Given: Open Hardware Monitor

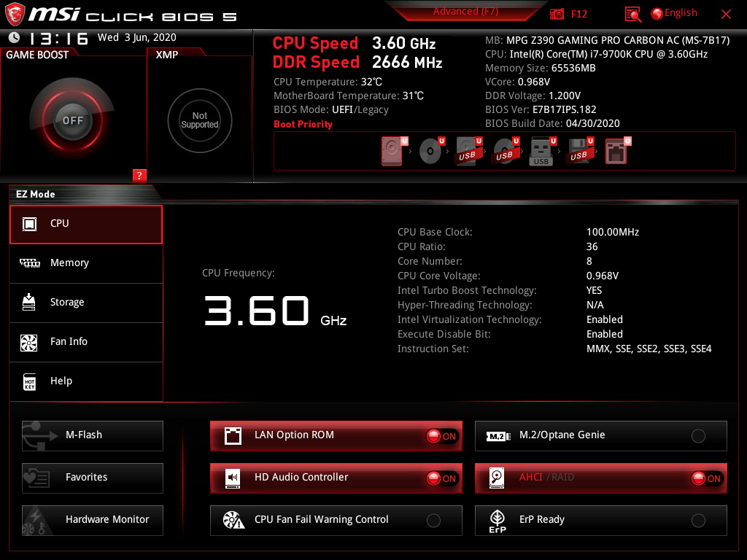Looking at the screenshot, I should click(x=93, y=521).
